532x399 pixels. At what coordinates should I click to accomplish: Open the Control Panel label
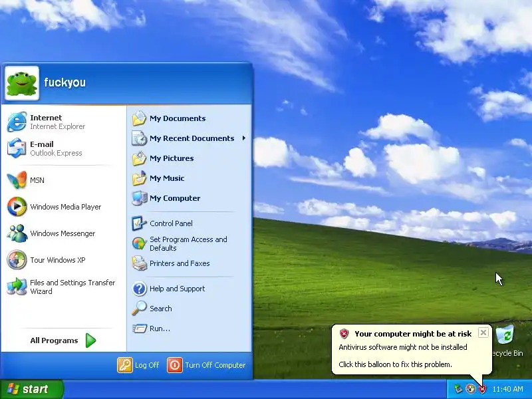[x=171, y=223]
